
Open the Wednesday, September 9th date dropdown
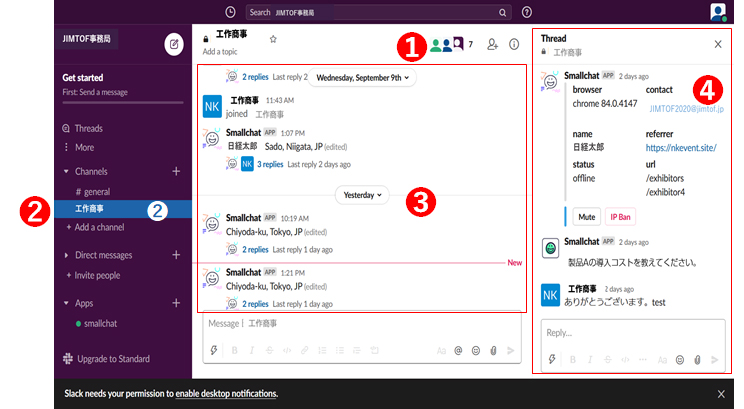362,77
